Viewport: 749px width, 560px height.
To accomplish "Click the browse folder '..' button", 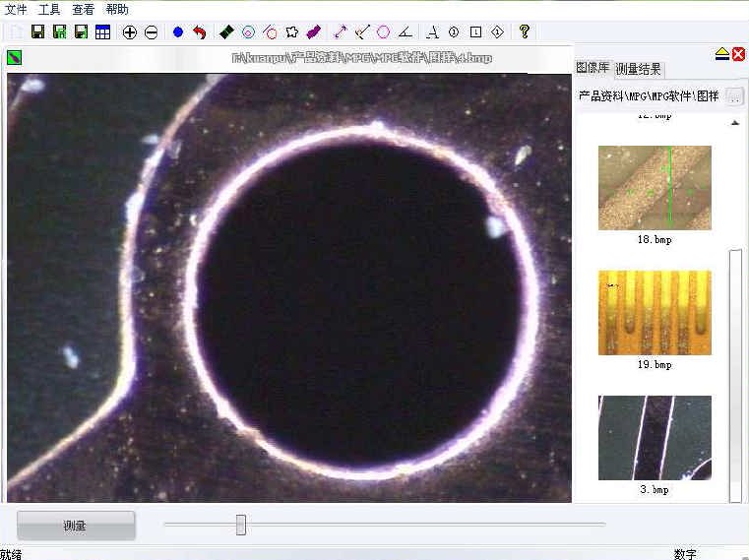I will pos(735,96).
